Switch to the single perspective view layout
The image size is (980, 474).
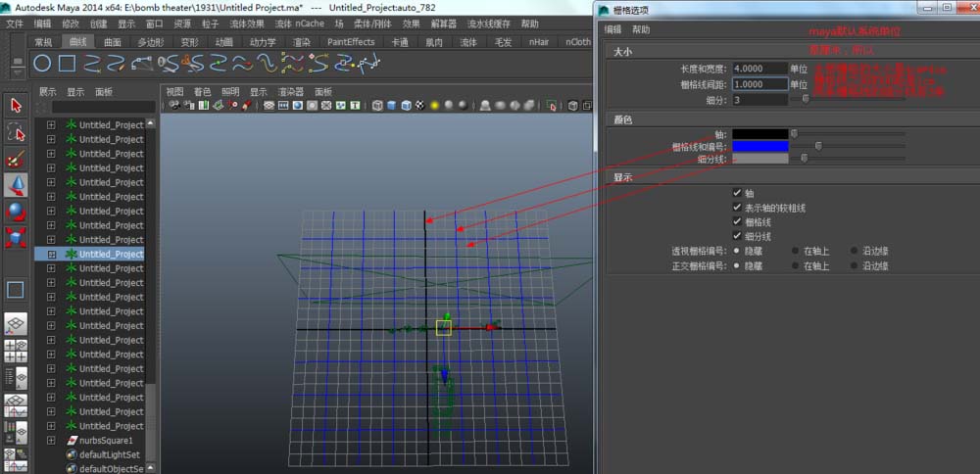16,324
